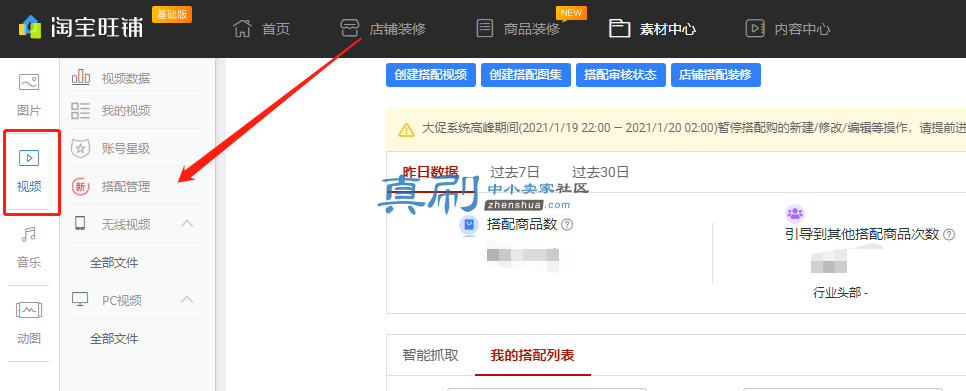Switch to the 智能抓取 tab

click(x=431, y=355)
